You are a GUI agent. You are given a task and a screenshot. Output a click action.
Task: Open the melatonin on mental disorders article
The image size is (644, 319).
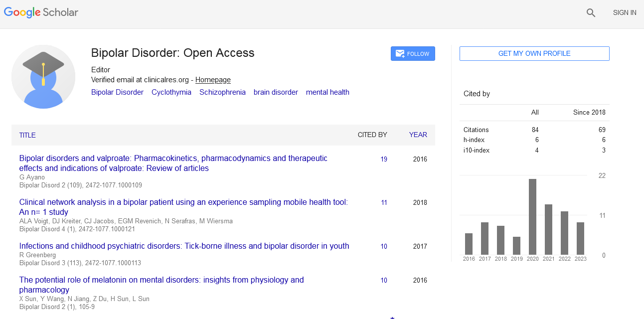point(161,285)
